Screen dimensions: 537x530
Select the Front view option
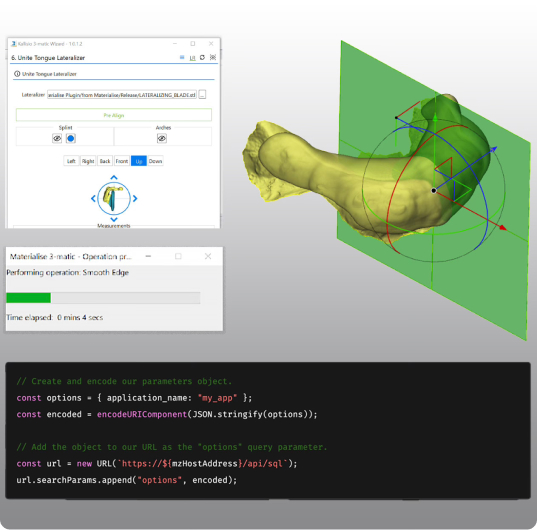click(122, 161)
